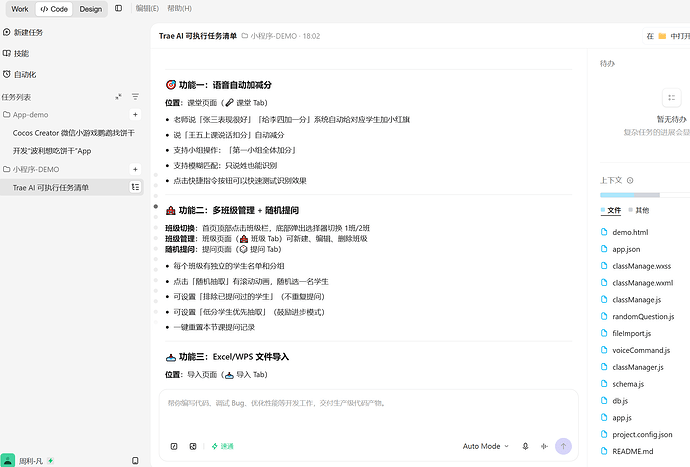The width and height of the screenshot is (690, 467).
Task: Open the task list filter icon
Action: pyautogui.click(x=135, y=97)
